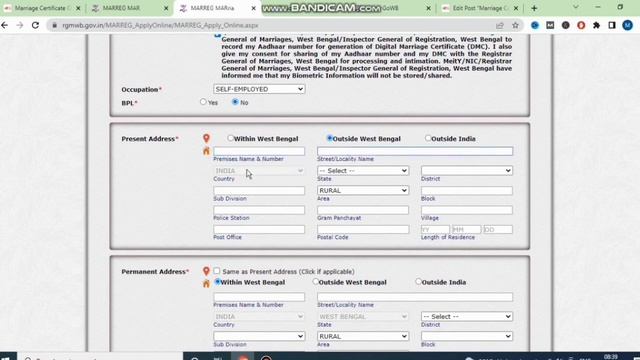Click the browser forward arrow
Screen dimensions: 640x360
point(20,25)
